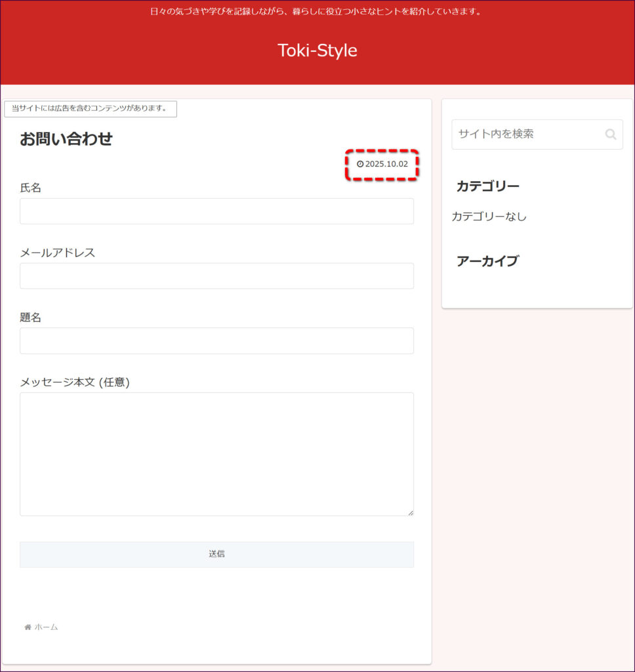Click into the メールアドレス input field
This screenshot has height=672, width=635.
216,276
